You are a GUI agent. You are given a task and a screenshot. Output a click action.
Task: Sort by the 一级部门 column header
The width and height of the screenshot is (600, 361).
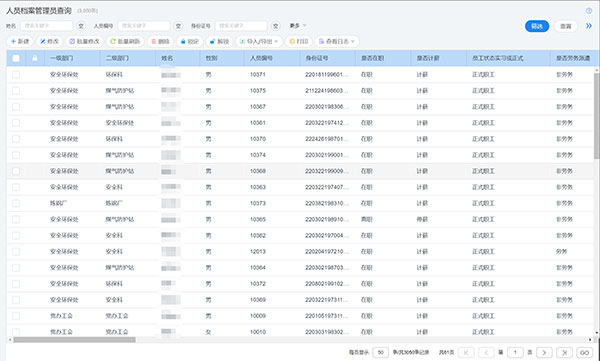(x=61, y=58)
